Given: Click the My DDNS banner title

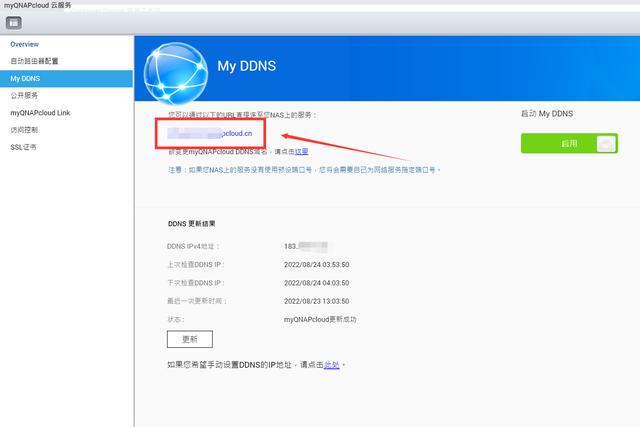Looking at the screenshot, I should pyautogui.click(x=247, y=66).
